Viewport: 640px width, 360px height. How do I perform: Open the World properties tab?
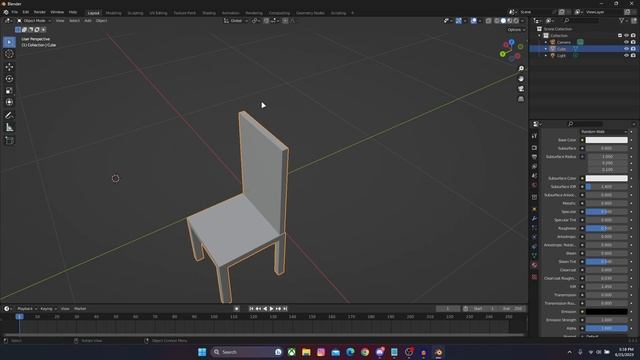click(x=534, y=185)
